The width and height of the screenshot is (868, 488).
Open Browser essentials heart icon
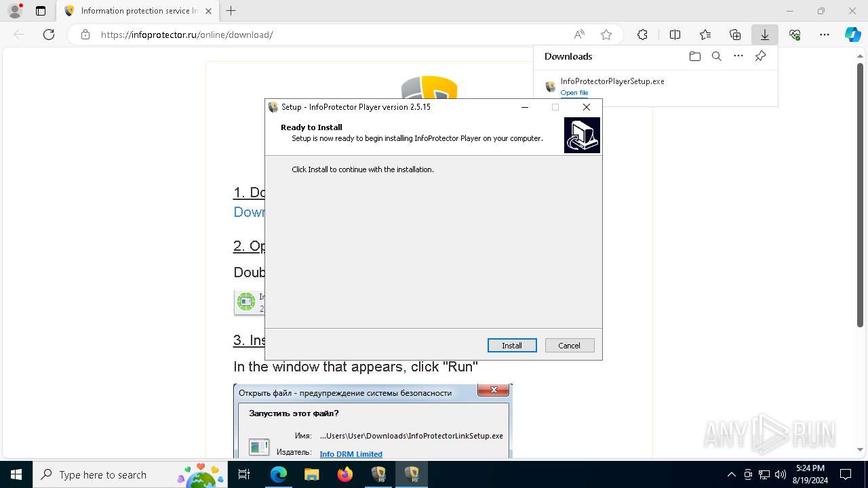[x=795, y=35]
